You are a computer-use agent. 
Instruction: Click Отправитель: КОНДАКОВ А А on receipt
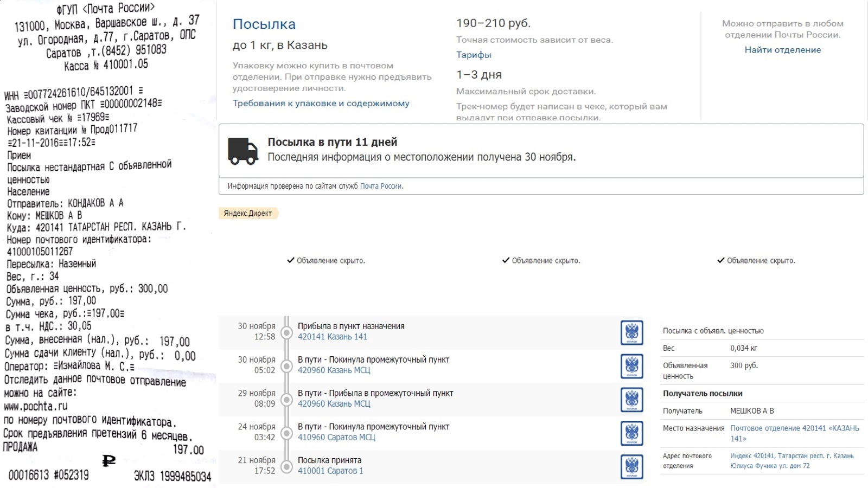click(65, 203)
